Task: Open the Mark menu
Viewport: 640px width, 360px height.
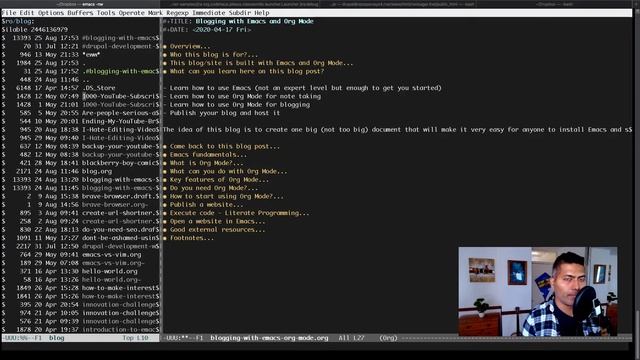Action: (155, 13)
